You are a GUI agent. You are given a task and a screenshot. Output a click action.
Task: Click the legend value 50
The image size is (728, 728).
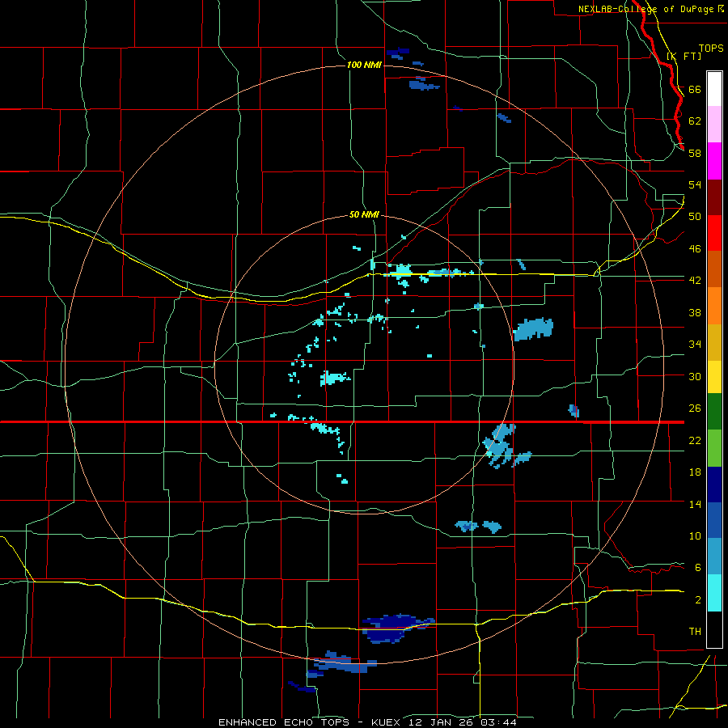tap(695, 216)
